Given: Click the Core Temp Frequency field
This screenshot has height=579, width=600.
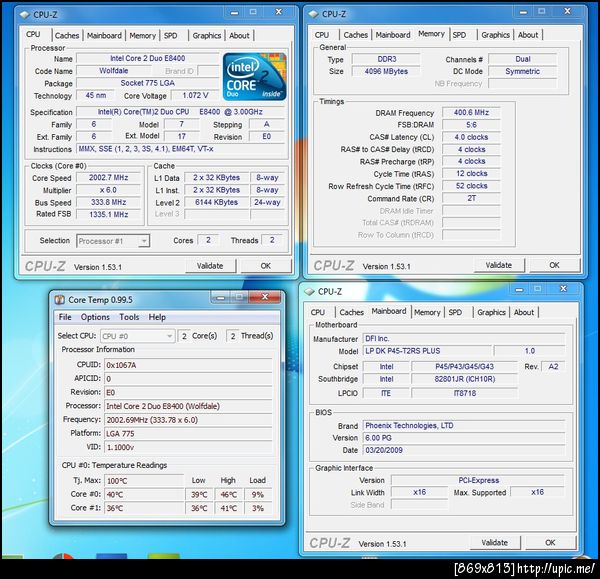Looking at the screenshot, I should point(188,420).
